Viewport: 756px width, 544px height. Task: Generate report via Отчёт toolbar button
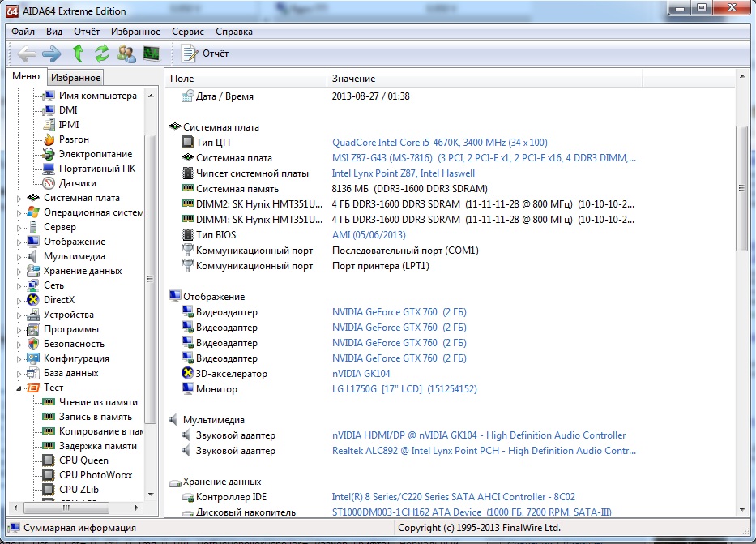tap(204, 54)
